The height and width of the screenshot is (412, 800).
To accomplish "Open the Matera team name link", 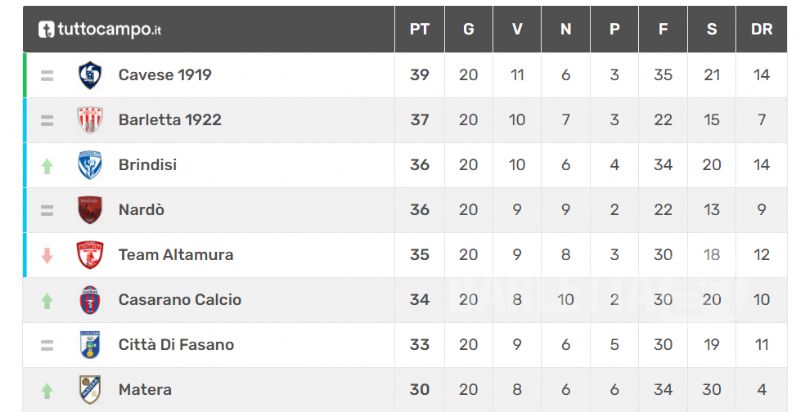I will tap(145, 390).
